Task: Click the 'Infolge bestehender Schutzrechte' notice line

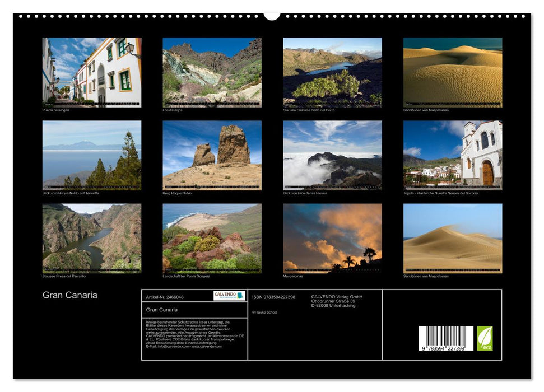Action: (x=188, y=322)
